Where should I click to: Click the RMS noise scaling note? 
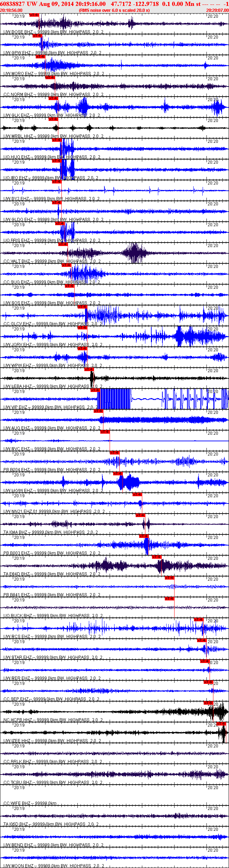(x=114, y=10)
